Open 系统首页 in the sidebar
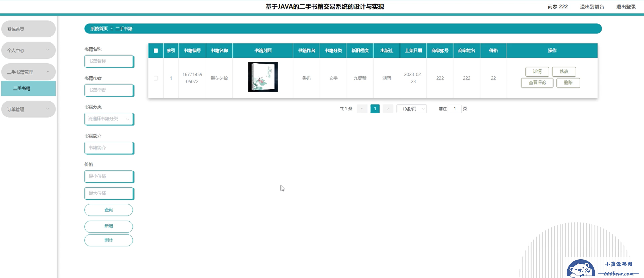The height and width of the screenshot is (278, 644). coord(29,29)
